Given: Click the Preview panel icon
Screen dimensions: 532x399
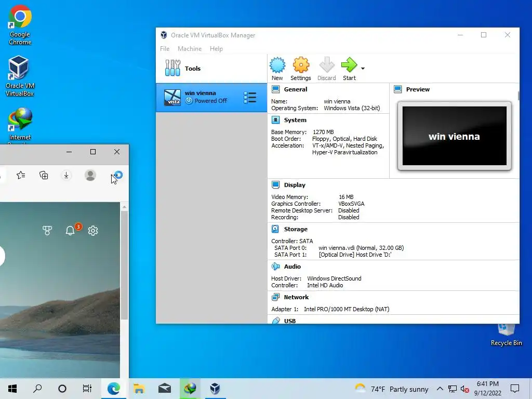Looking at the screenshot, I should (397, 89).
